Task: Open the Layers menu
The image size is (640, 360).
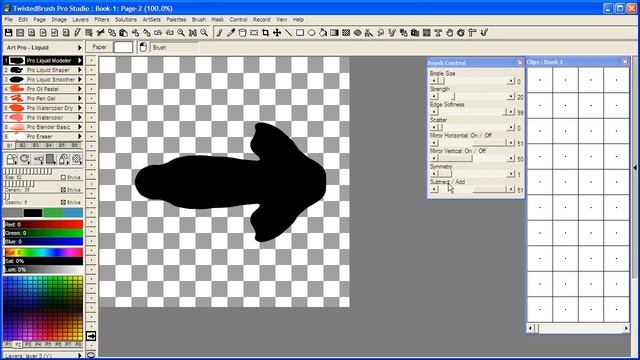Action: click(80, 20)
